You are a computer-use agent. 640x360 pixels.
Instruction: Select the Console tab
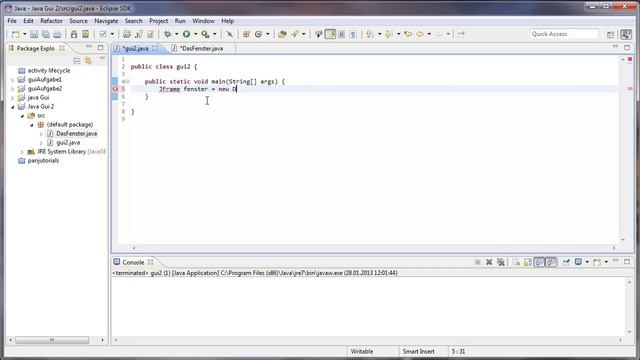[x=133, y=262]
